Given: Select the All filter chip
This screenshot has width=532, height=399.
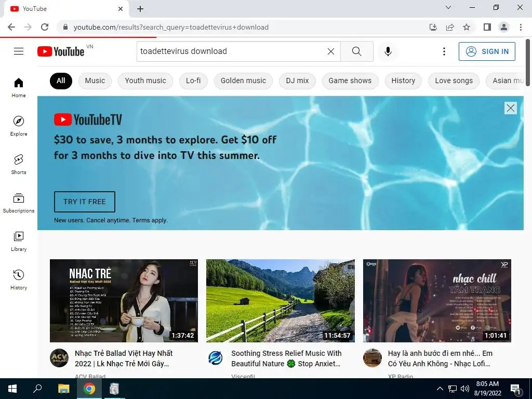Looking at the screenshot, I should click(61, 81).
